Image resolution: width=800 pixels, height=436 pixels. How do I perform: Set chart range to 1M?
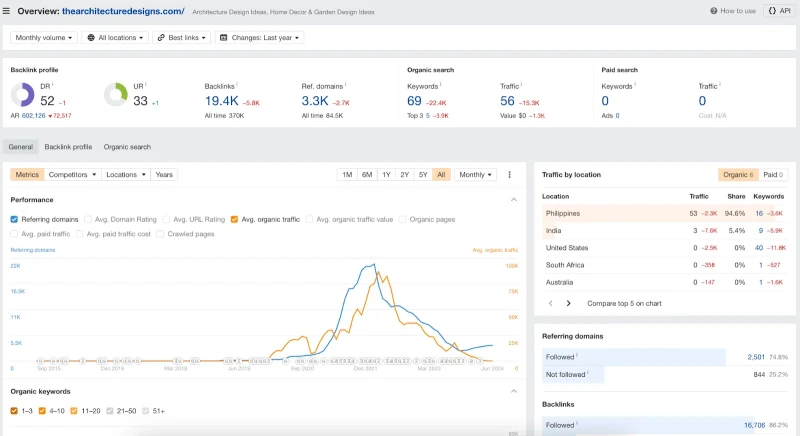[x=347, y=174]
